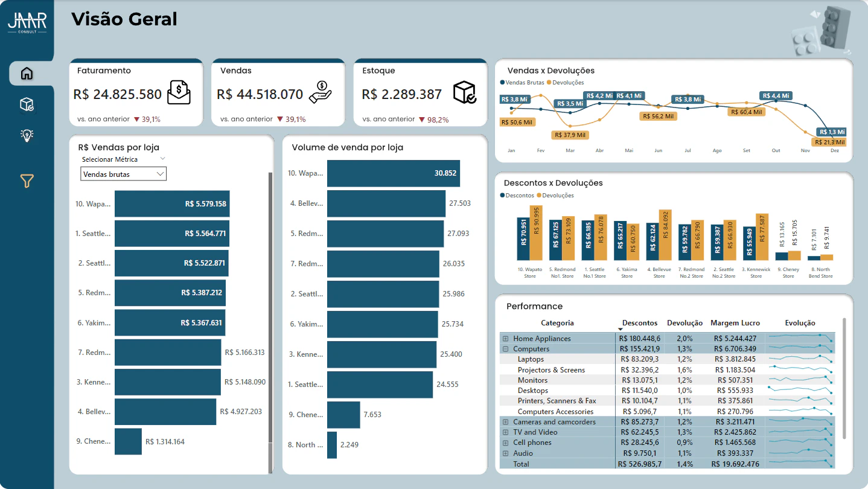Select the R$ 1.314.164 Cheney sales bar

128,441
